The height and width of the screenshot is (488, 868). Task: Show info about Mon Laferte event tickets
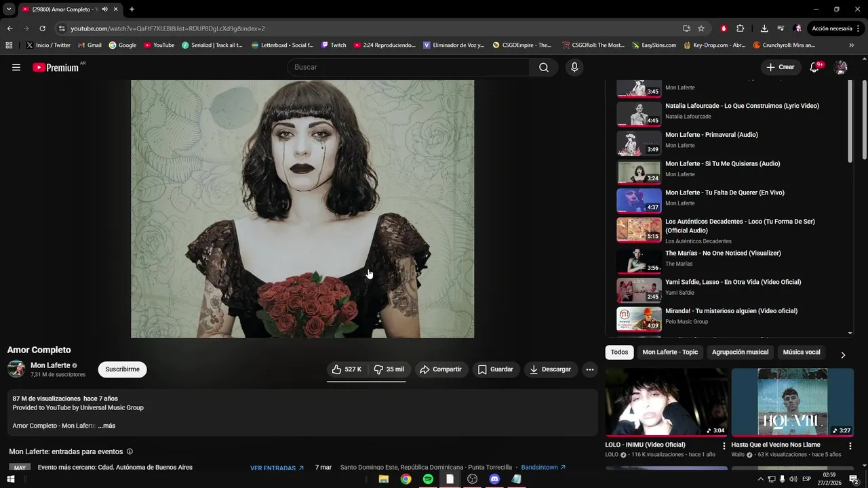point(130,451)
